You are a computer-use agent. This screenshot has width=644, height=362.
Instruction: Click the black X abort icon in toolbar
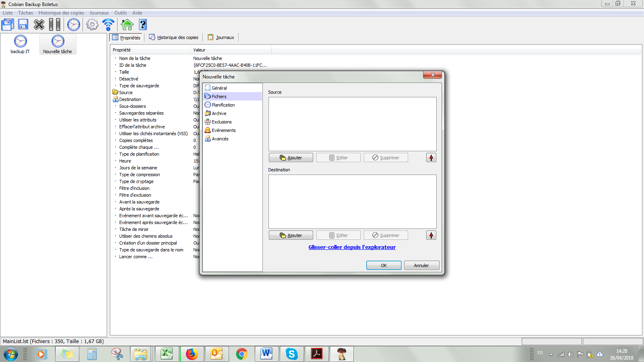(x=39, y=25)
